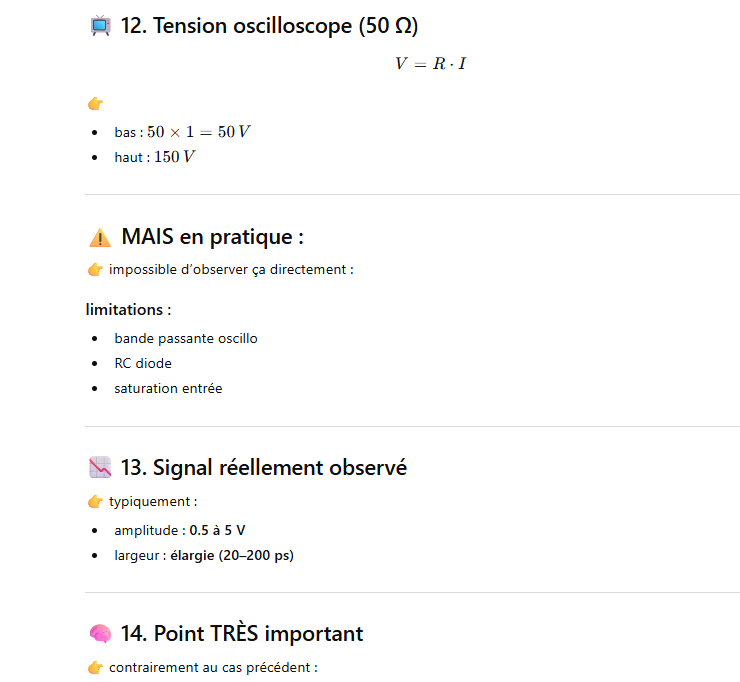Click the "amplitude : 0.5 à 5 V" bullet
The width and height of the screenshot is (740, 682).
(x=180, y=530)
